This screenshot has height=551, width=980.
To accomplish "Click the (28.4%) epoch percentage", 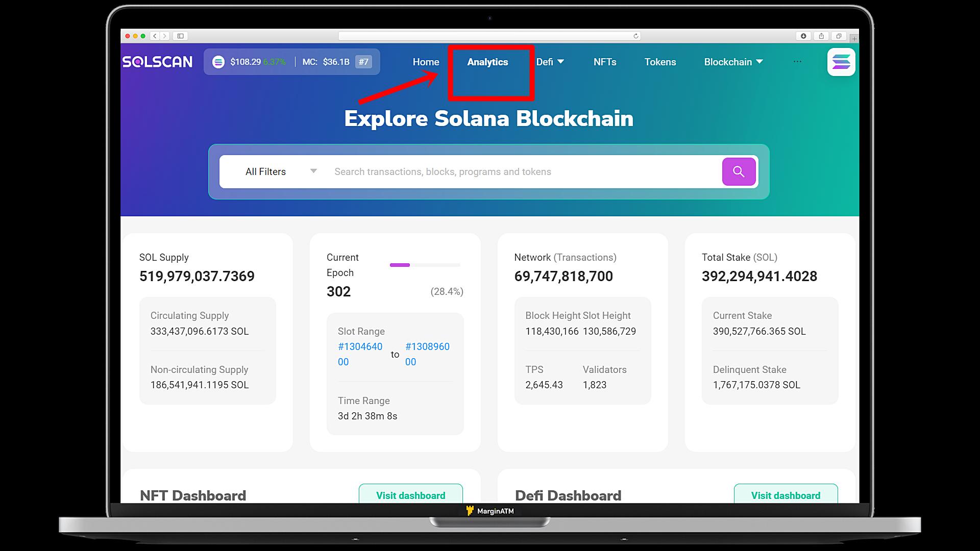I will (447, 291).
